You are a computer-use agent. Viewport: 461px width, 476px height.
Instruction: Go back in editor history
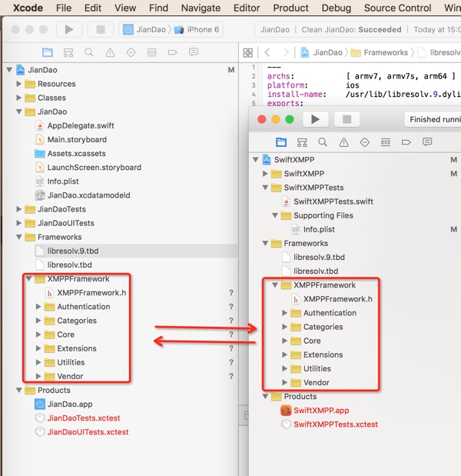pos(267,52)
